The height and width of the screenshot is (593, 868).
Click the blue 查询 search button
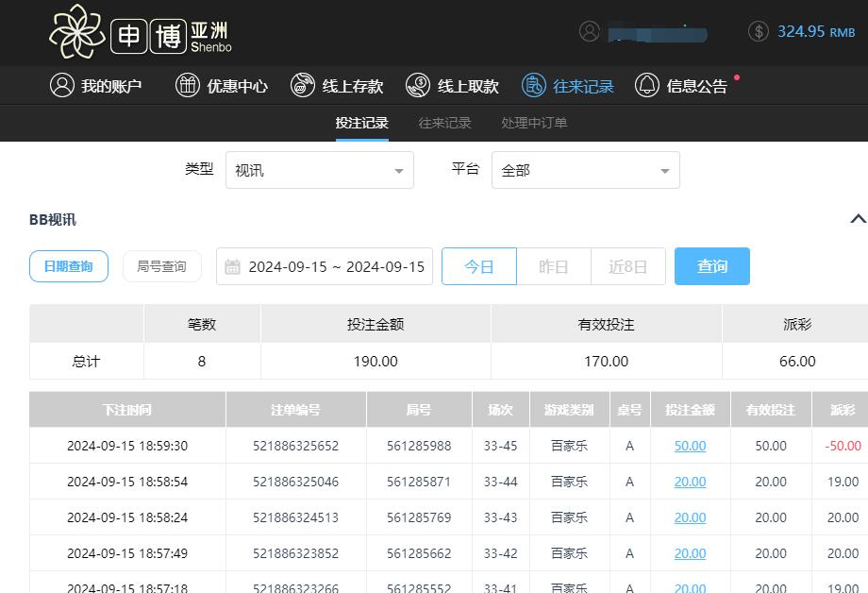point(711,266)
